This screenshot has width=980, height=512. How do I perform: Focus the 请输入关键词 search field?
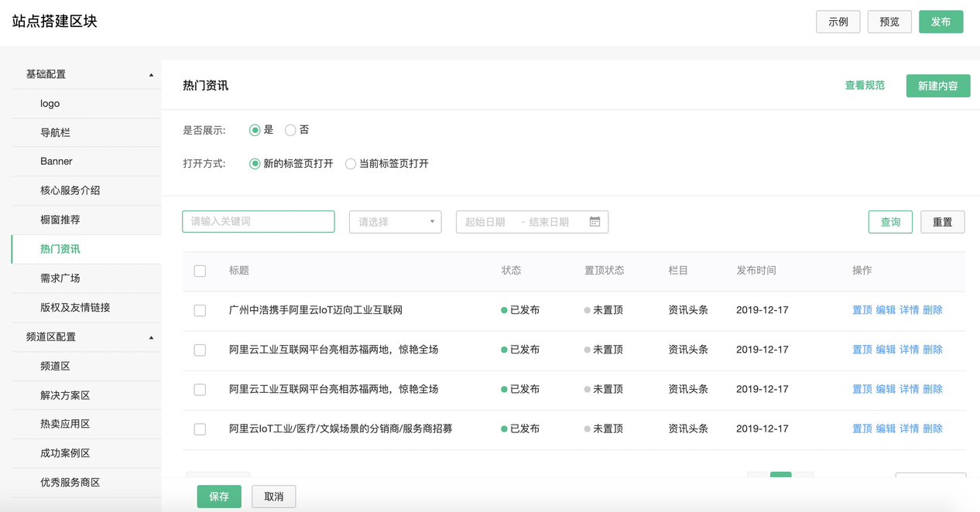click(259, 221)
